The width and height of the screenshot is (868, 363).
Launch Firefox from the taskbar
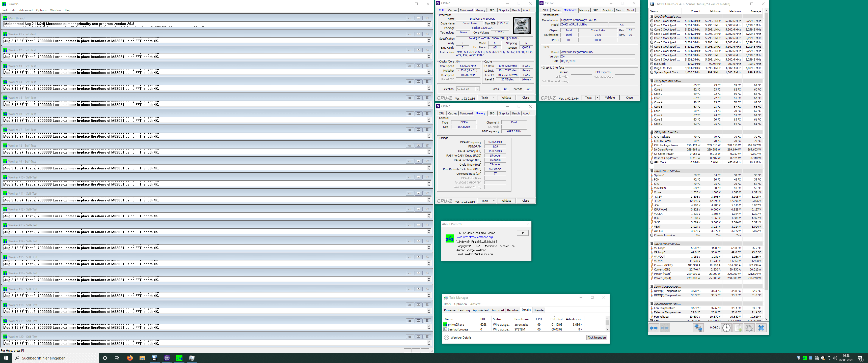pos(130,358)
